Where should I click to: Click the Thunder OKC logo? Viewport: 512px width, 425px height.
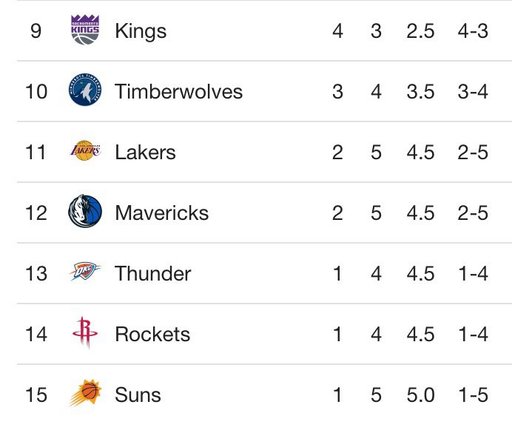pyautogui.click(x=85, y=271)
